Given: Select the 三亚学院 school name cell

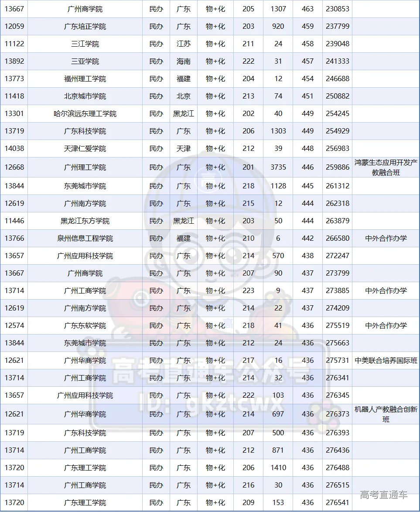Looking at the screenshot, I should [85, 61].
